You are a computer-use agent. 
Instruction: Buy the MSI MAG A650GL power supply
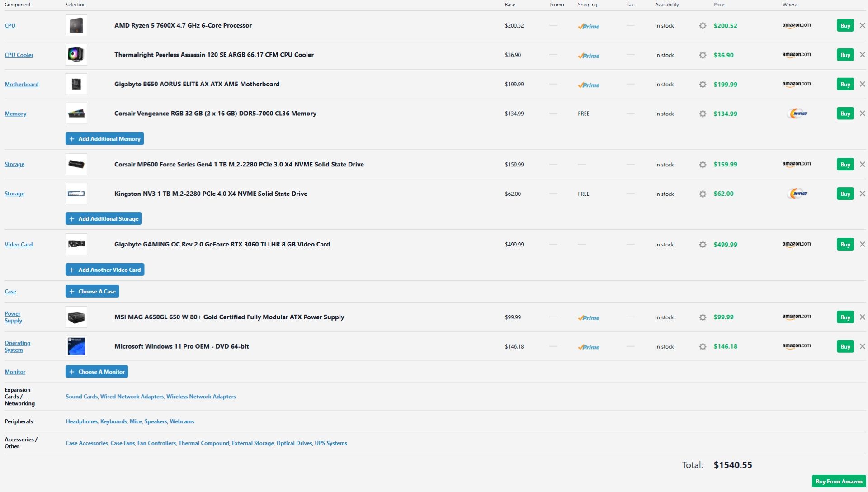(x=845, y=317)
